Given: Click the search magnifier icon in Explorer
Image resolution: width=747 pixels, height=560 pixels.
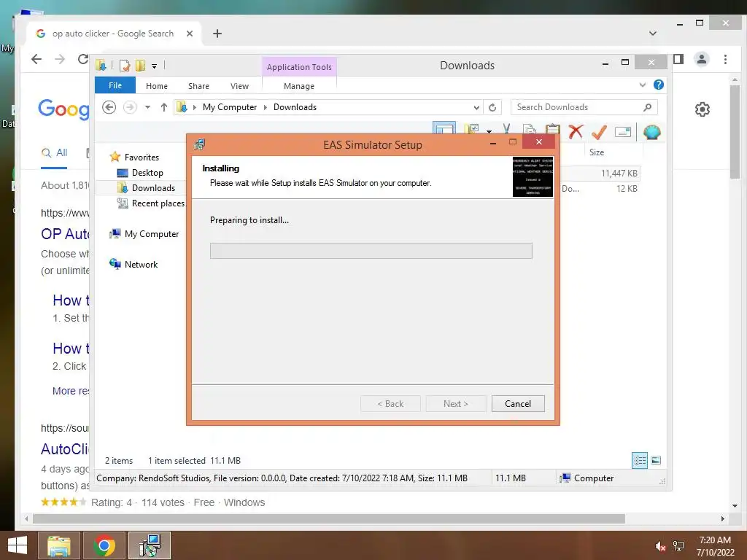Looking at the screenshot, I should 648,107.
